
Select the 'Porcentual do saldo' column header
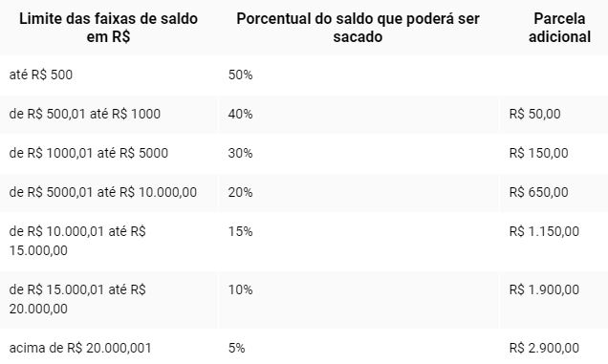358,28
